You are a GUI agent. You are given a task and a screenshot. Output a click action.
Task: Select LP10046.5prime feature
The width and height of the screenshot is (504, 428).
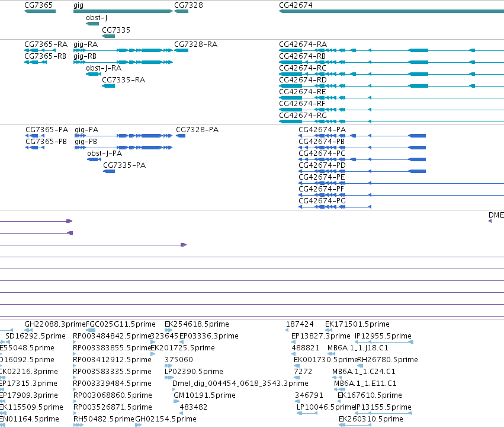pos(307,413)
